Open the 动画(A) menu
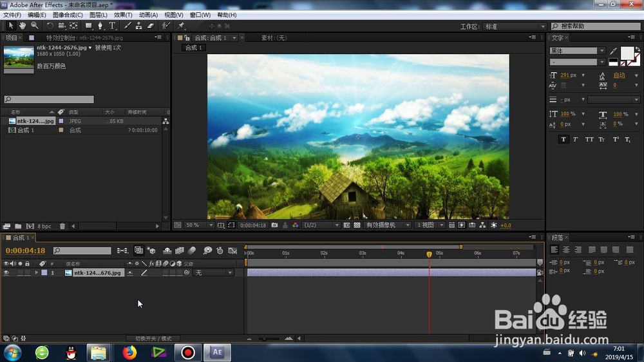This screenshot has width=644, height=362. click(148, 15)
